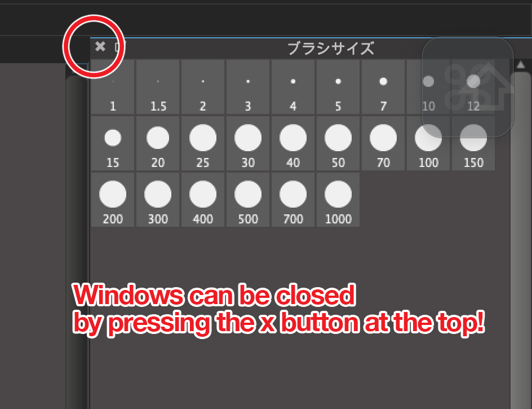Choose brush size 7 preset
This screenshot has height=409, width=532.
[383, 87]
